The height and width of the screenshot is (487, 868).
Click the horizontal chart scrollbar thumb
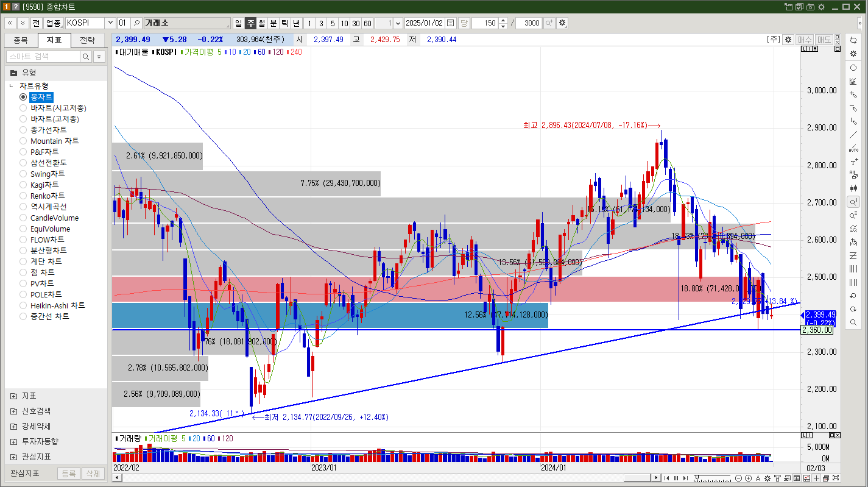pyautogui.click(x=638, y=478)
